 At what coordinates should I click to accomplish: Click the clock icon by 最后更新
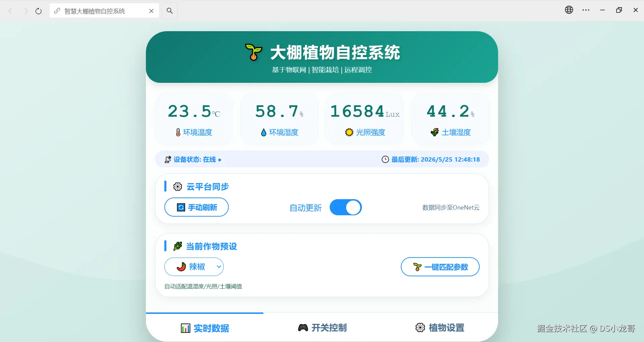coord(385,160)
